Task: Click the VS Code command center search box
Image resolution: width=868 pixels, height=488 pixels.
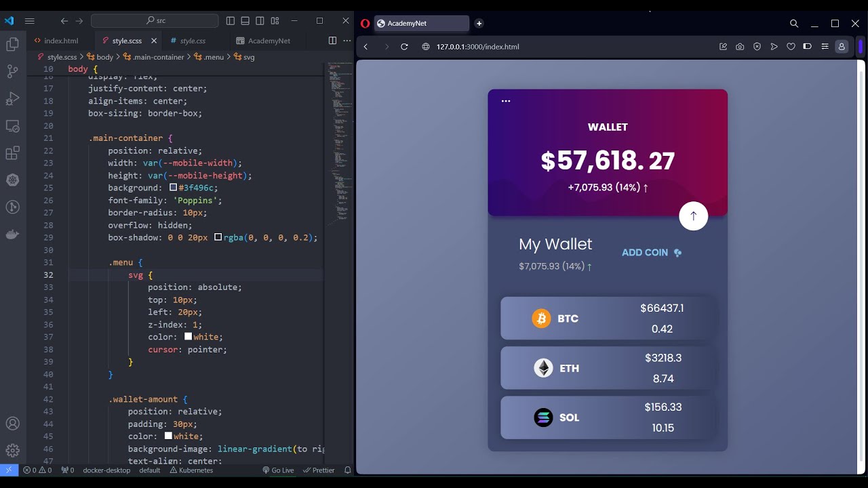Action: coord(155,21)
